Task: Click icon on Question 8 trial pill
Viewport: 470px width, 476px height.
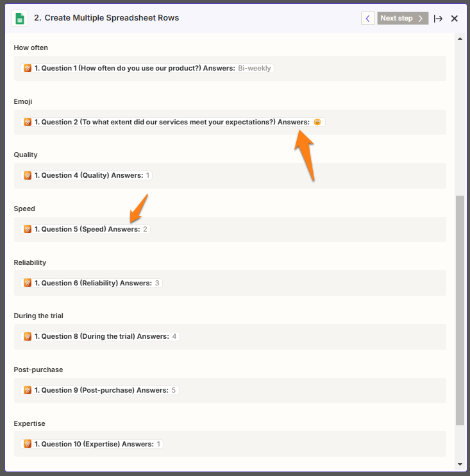Action: pyautogui.click(x=28, y=336)
